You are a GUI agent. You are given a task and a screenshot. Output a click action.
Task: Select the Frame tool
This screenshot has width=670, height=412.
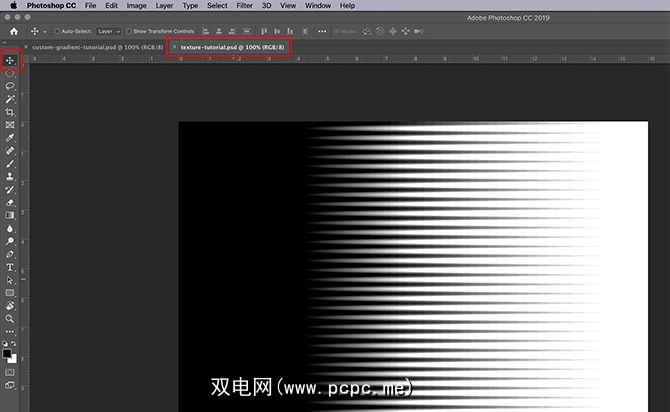(10, 125)
